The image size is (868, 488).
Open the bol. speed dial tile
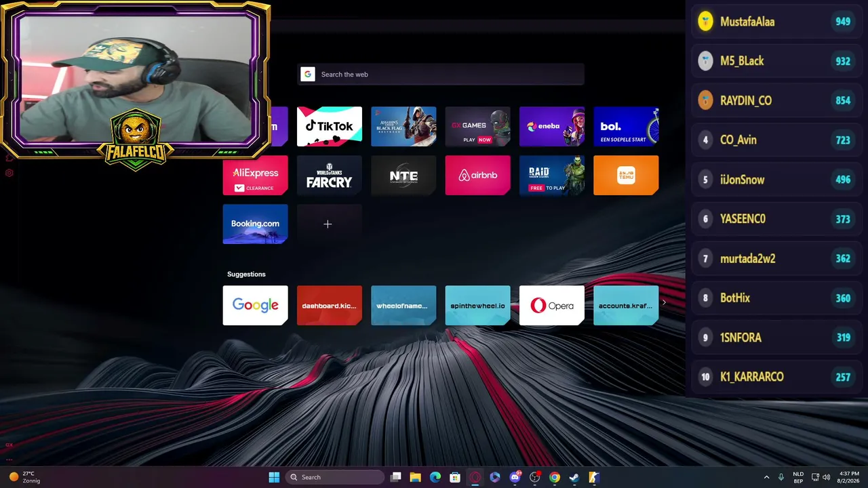pyautogui.click(x=626, y=126)
